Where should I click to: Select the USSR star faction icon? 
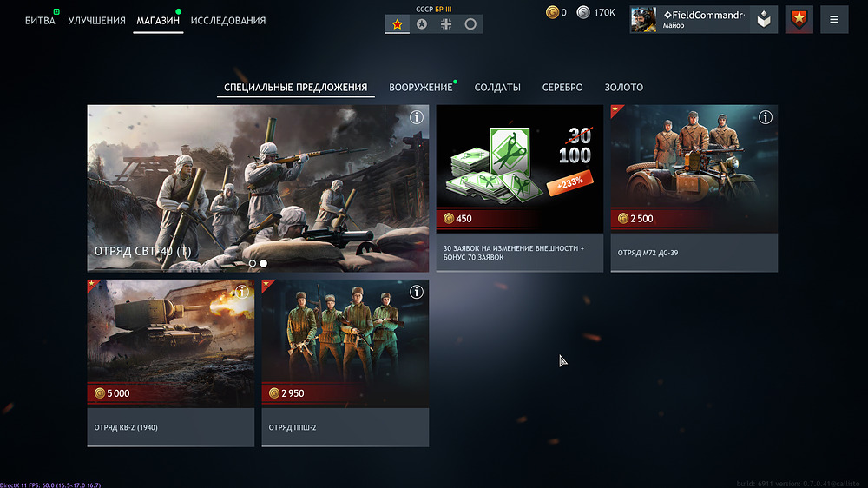click(397, 23)
